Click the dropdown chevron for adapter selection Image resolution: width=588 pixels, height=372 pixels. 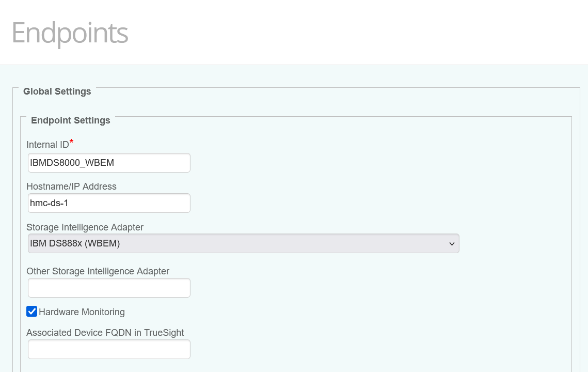click(x=451, y=243)
